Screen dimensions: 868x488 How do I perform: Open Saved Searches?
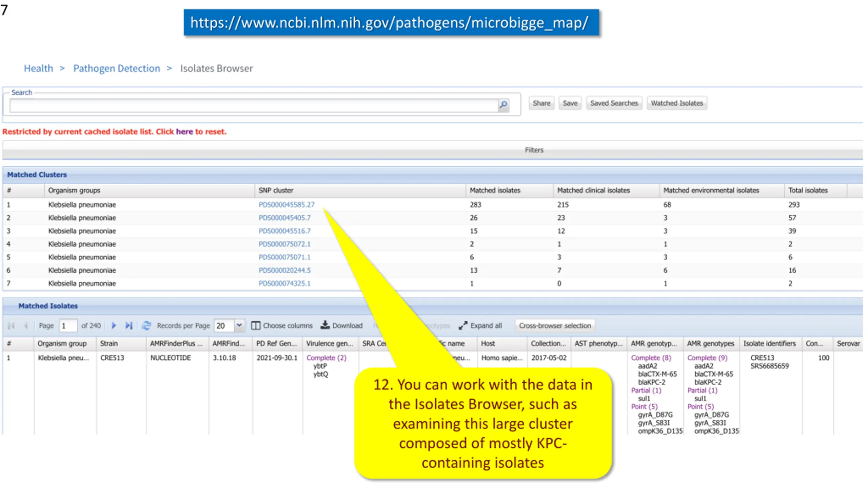pos(614,103)
